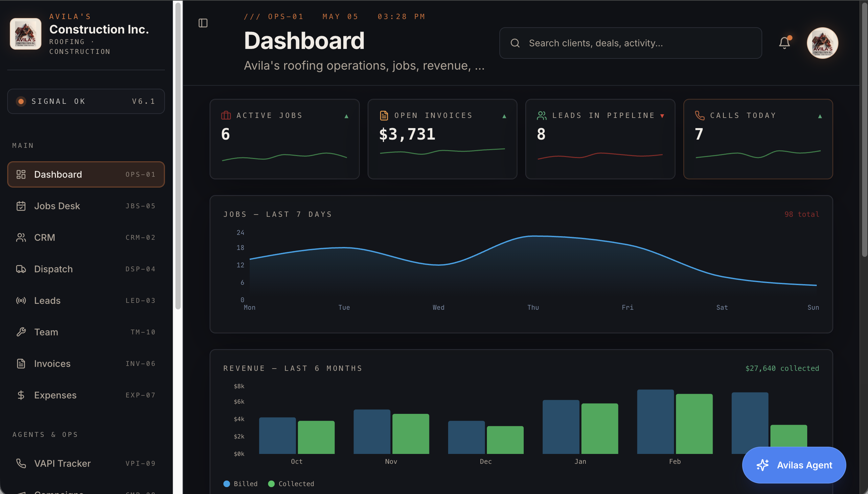
Task: Click the Open Invoices up trend arrow
Action: [504, 116]
